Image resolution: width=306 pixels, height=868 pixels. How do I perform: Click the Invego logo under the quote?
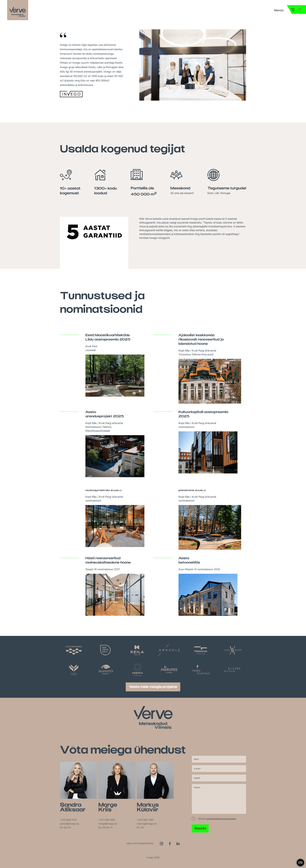pyautogui.click(x=71, y=94)
